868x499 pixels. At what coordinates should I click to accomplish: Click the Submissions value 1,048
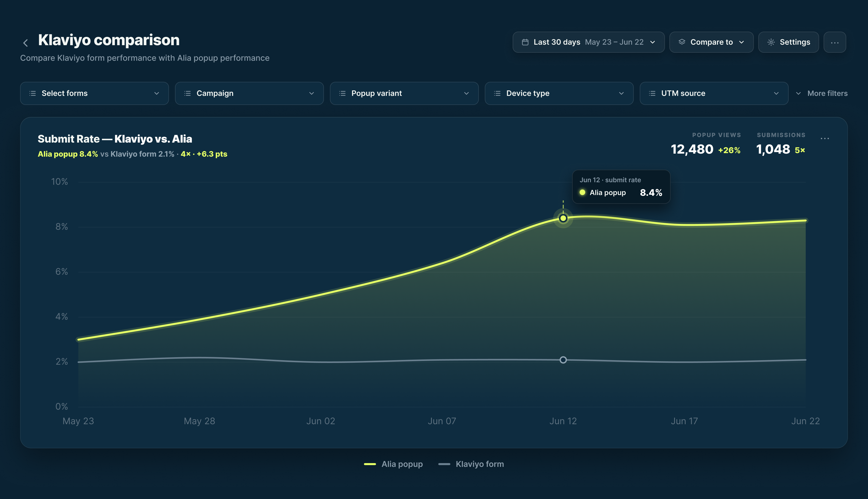(x=773, y=149)
